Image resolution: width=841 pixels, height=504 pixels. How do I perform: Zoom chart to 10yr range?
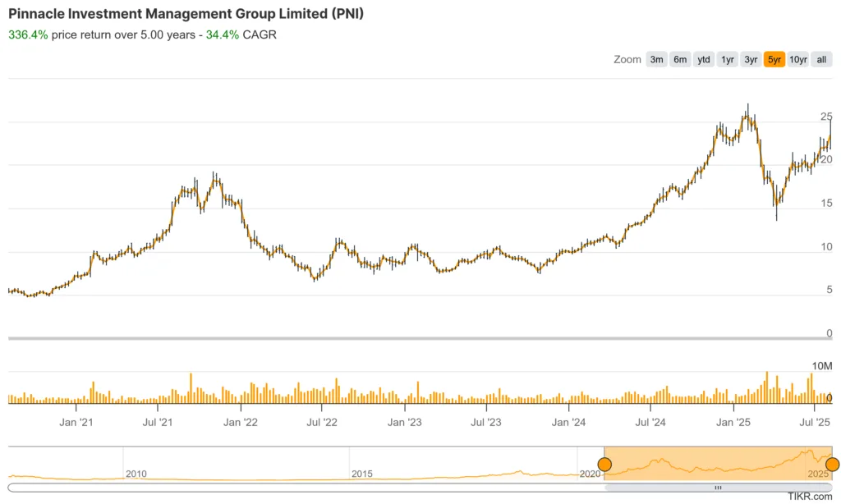797,59
